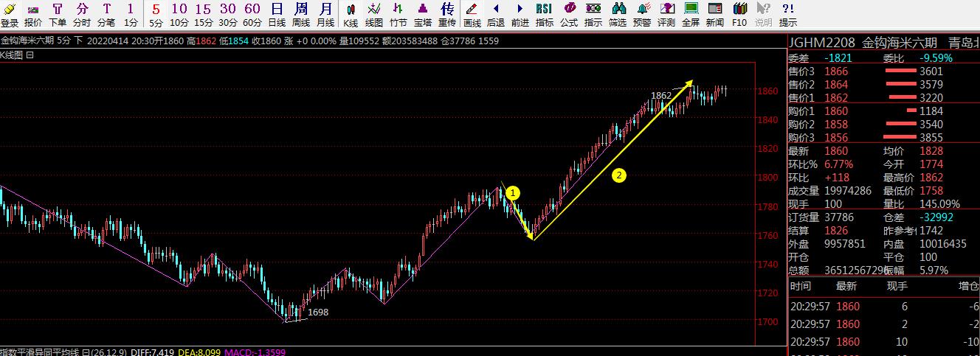
Task: Collapse the K线图 panel box toggle
Action: coord(30,55)
